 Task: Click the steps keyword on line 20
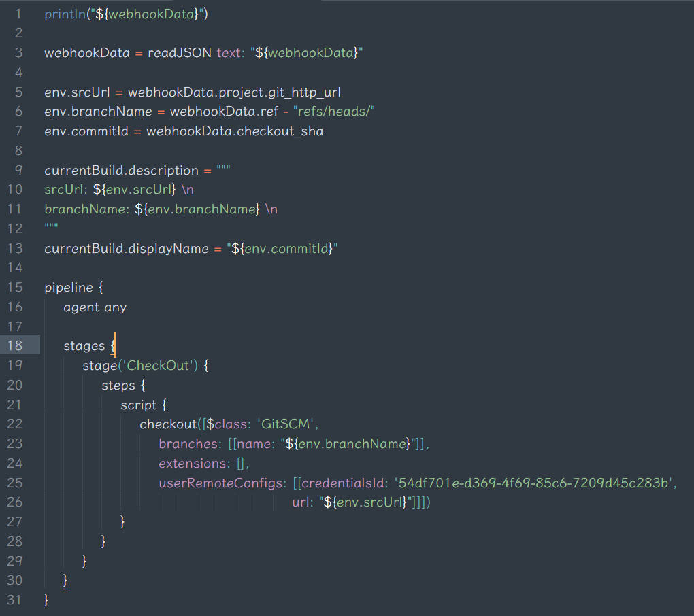[x=118, y=386]
